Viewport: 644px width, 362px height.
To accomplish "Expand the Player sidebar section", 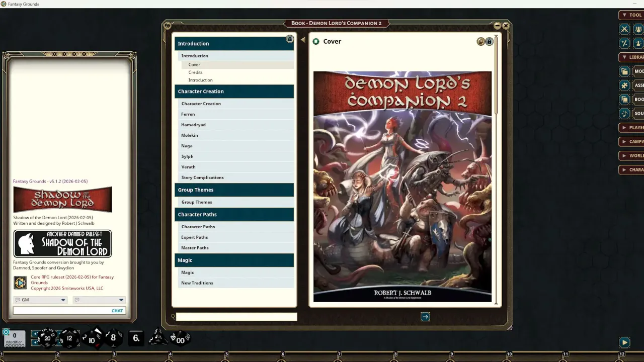I will tap(631, 128).
